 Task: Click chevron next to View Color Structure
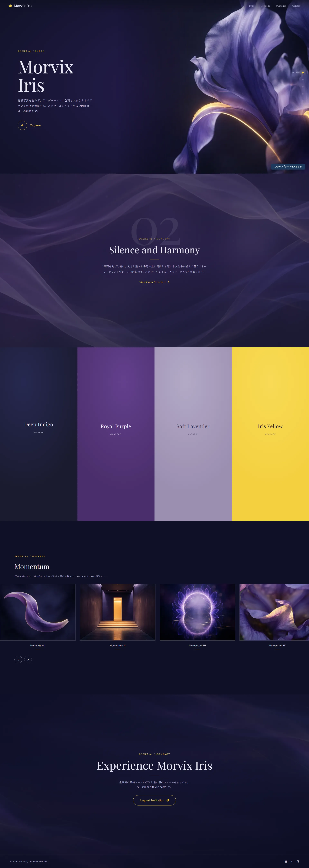[169, 282]
